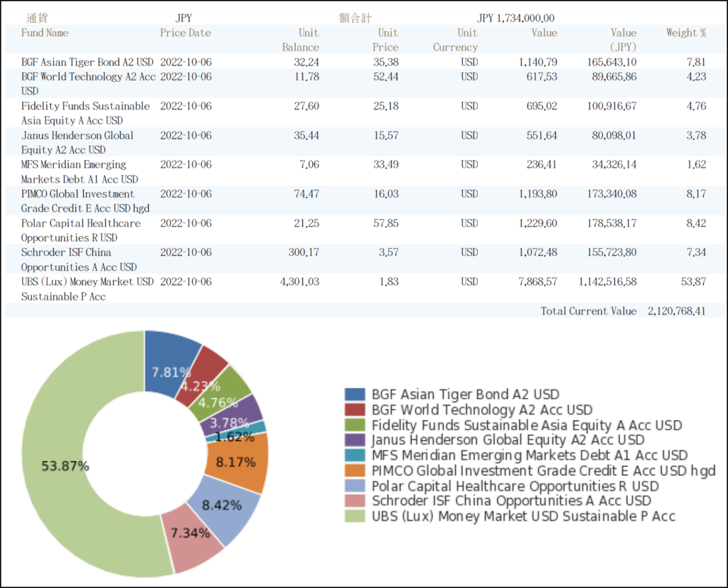
Task: Select the MFS Meridian legend color swatch
Action: tap(355, 455)
